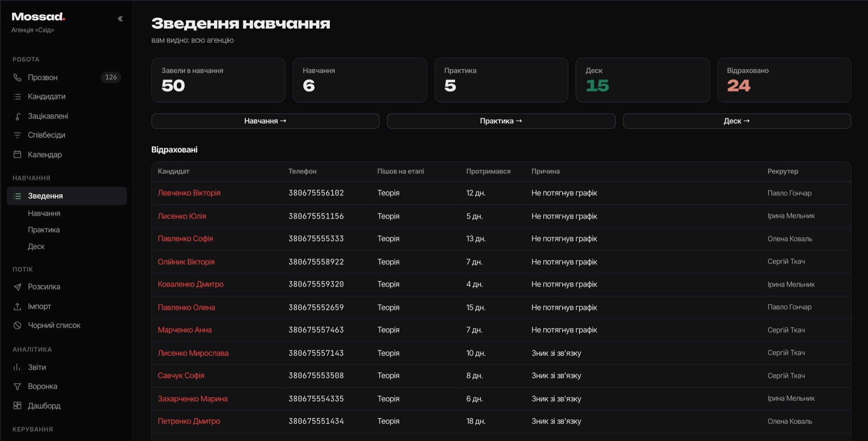Click recruiter Олена Коваль in Петренко Дмитро row

pos(790,421)
